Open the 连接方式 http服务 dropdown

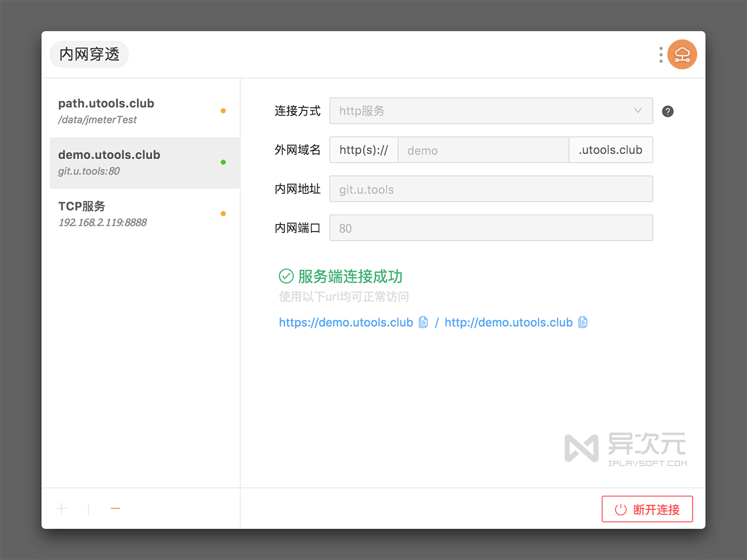coord(491,111)
